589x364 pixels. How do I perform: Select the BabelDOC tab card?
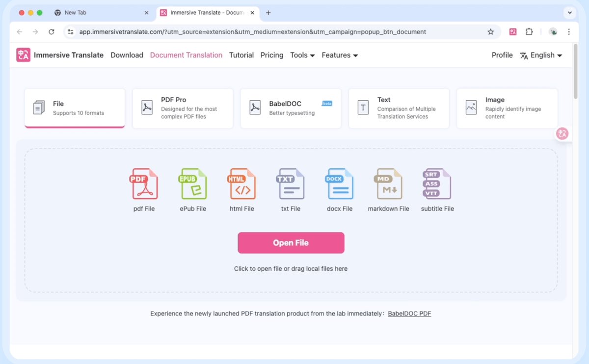coord(291,108)
